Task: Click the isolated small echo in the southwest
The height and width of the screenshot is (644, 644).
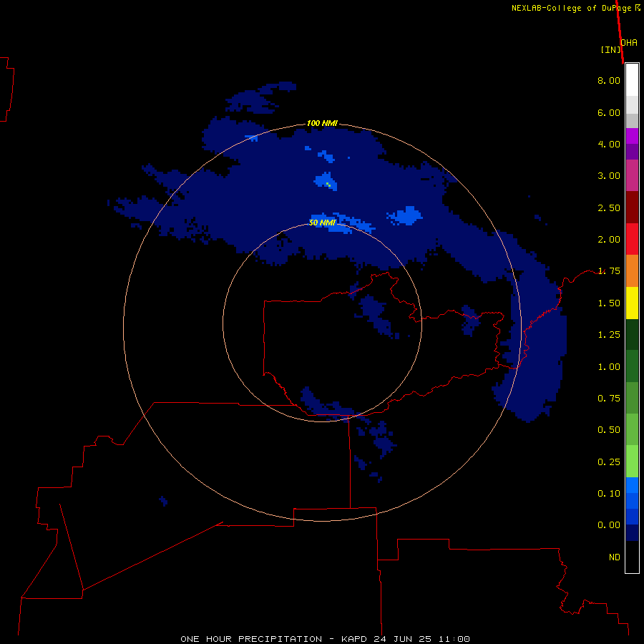Action: (x=163, y=501)
